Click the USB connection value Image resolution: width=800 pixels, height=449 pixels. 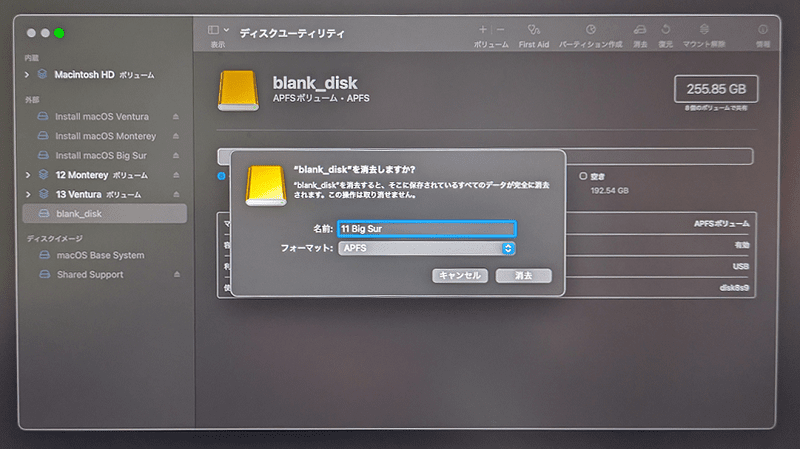(x=741, y=266)
